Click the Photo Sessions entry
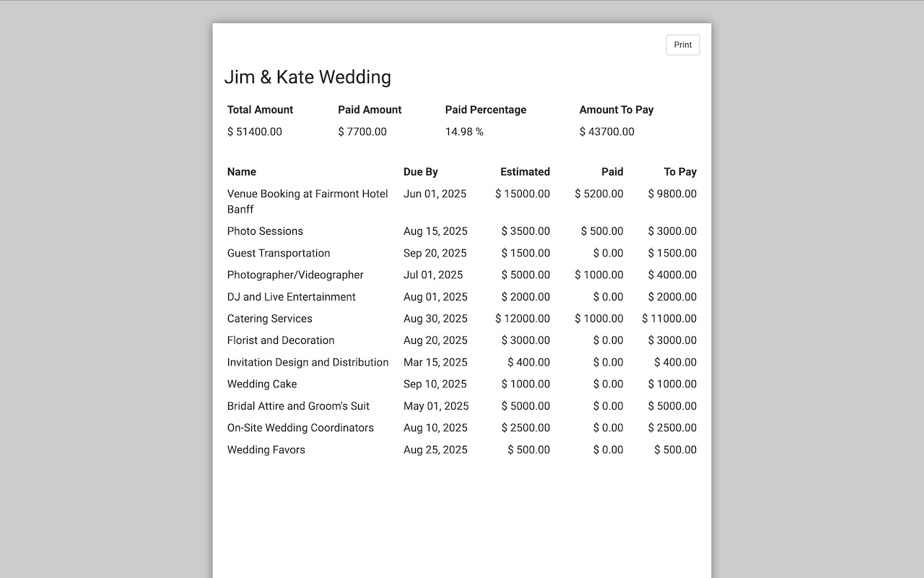The image size is (924, 578). [x=265, y=231]
